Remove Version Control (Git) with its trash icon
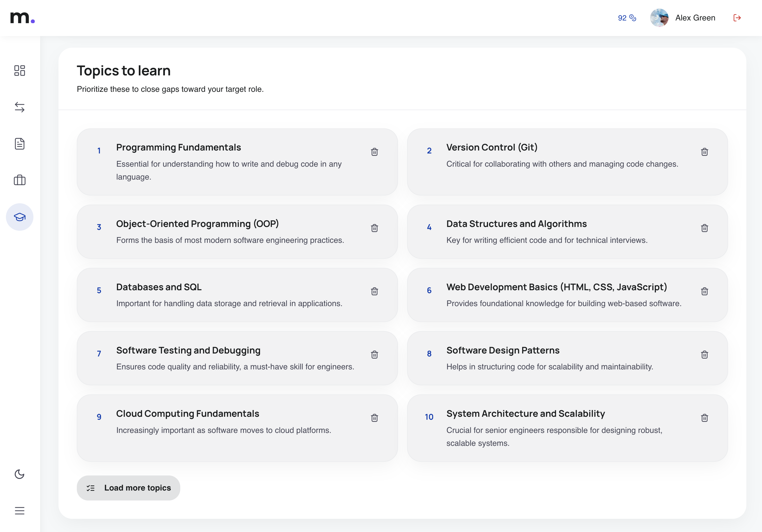Image resolution: width=762 pixels, height=532 pixels. (x=705, y=152)
